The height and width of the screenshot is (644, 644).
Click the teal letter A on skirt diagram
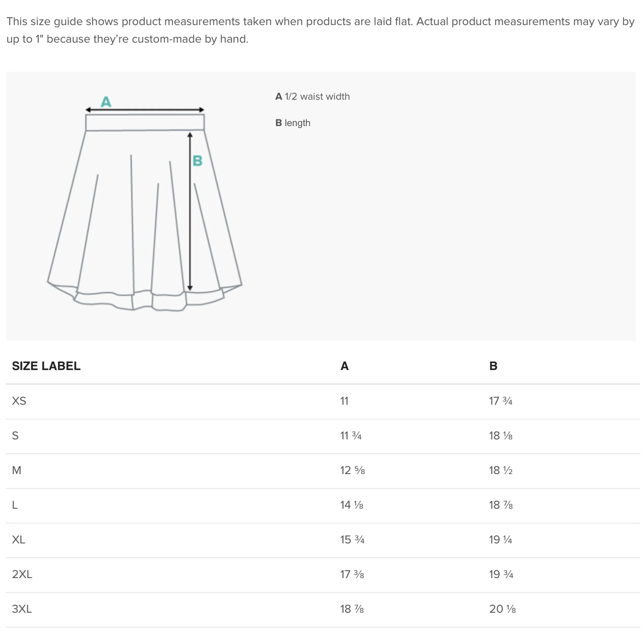(106, 101)
